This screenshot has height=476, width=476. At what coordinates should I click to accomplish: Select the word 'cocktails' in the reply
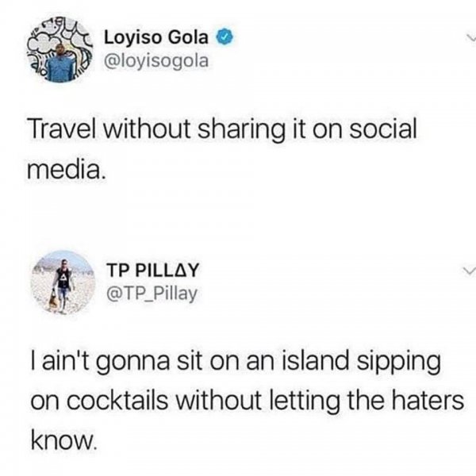[117, 401]
